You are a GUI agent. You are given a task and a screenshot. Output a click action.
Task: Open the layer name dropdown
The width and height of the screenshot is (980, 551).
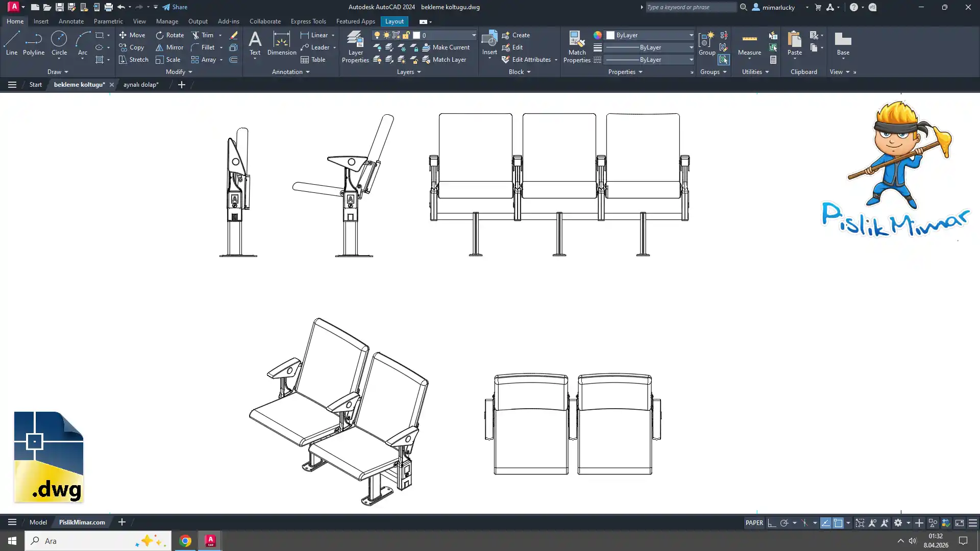473,35
